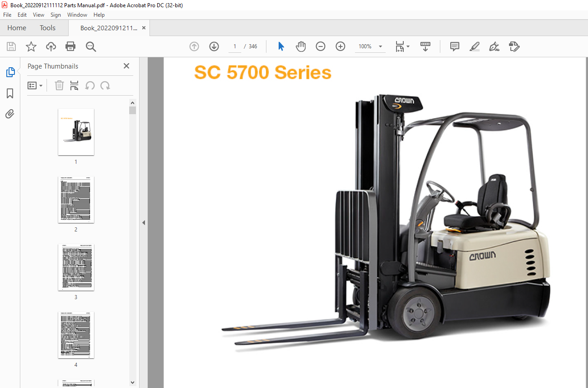This screenshot has height=388, width=588.
Task: Close the Book_2022091211 document tab
Action: click(x=144, y=28)
